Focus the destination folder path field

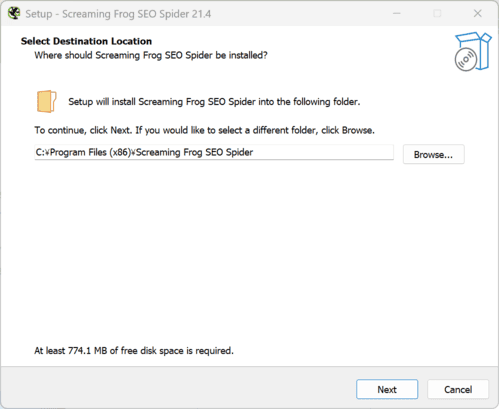click(x=214, y=152)
